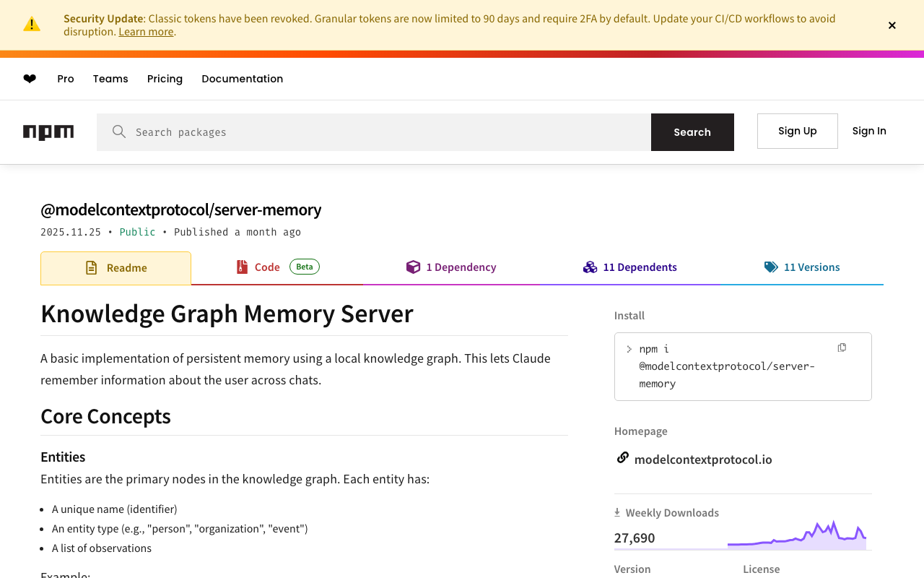Click the homepage link chain icon
Screen dimensions: 924x578
coord(622,458)
